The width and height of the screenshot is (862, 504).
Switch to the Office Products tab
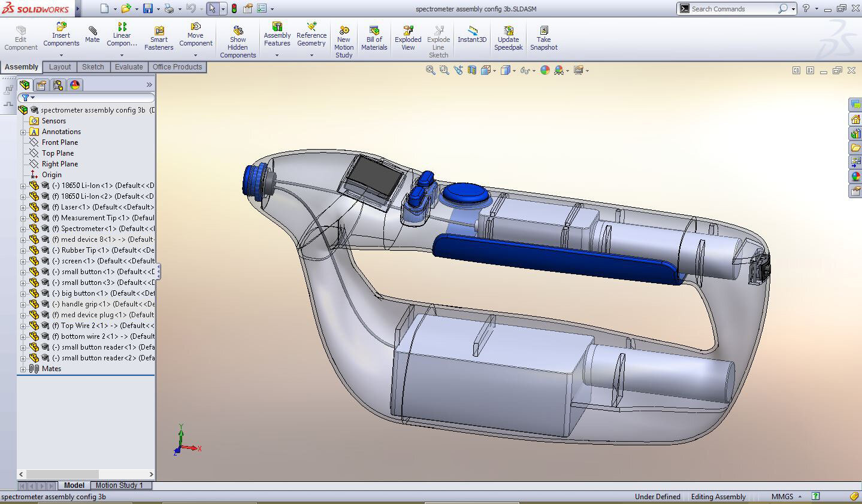coord(177,67)
